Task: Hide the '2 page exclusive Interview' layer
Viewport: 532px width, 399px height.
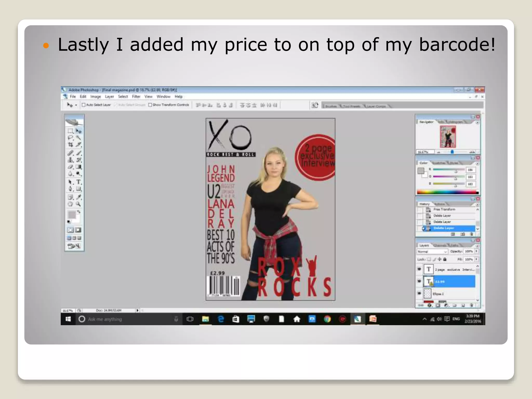Action: (x=419, y=269)
